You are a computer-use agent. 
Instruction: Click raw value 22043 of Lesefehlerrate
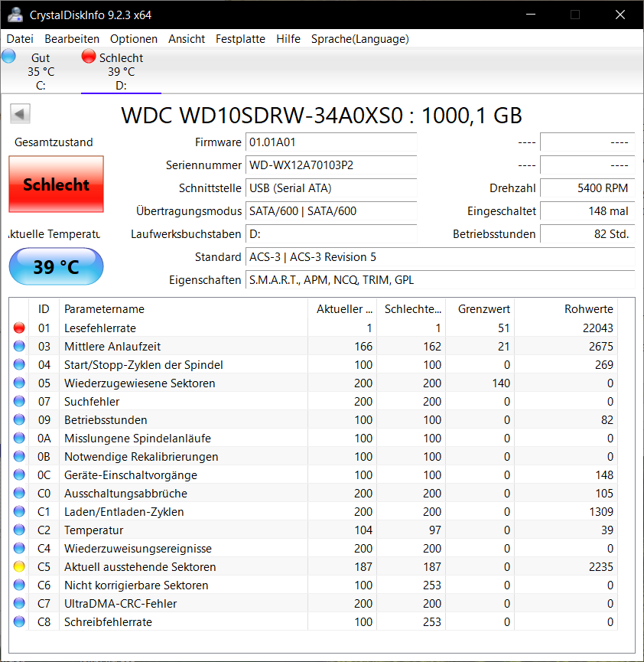597,328
